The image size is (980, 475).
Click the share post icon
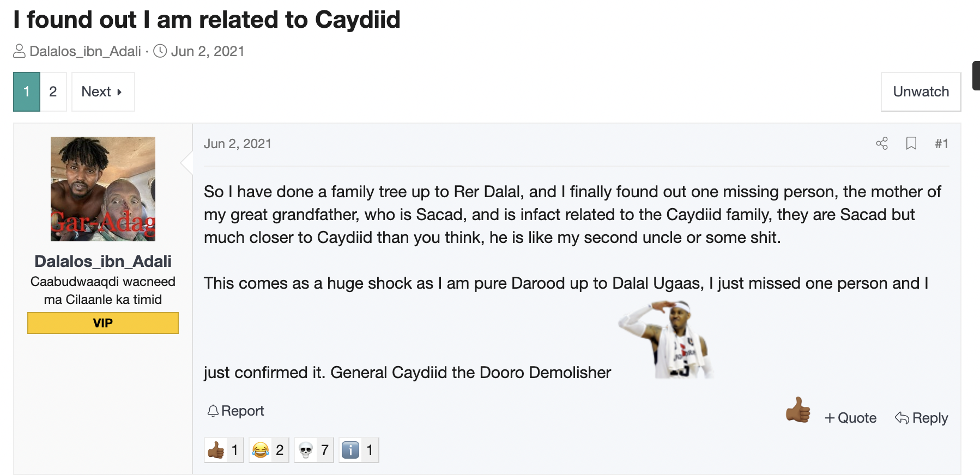tap(882, 143)
